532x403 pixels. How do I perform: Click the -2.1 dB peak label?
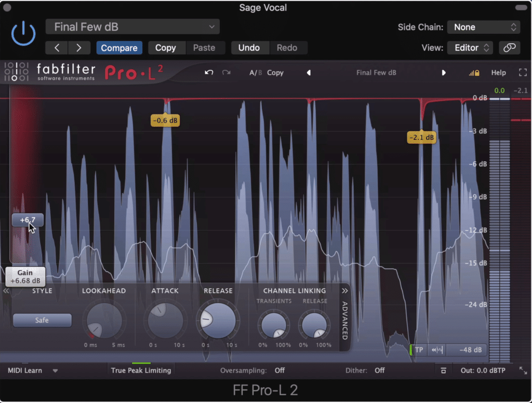coord(421,137)
